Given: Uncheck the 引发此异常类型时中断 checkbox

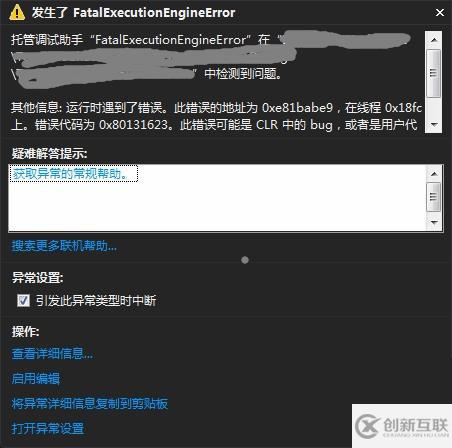Looking at the screenshot, I should (23, 300).
